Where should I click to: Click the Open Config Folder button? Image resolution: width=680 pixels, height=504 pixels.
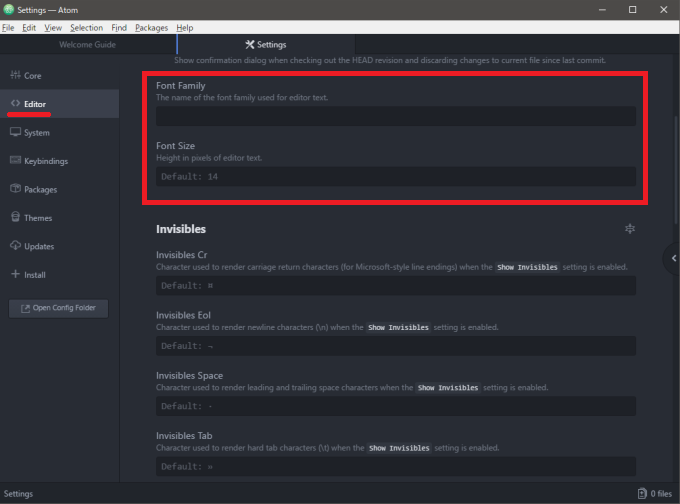pyautogui.click(x=59, y=308)
